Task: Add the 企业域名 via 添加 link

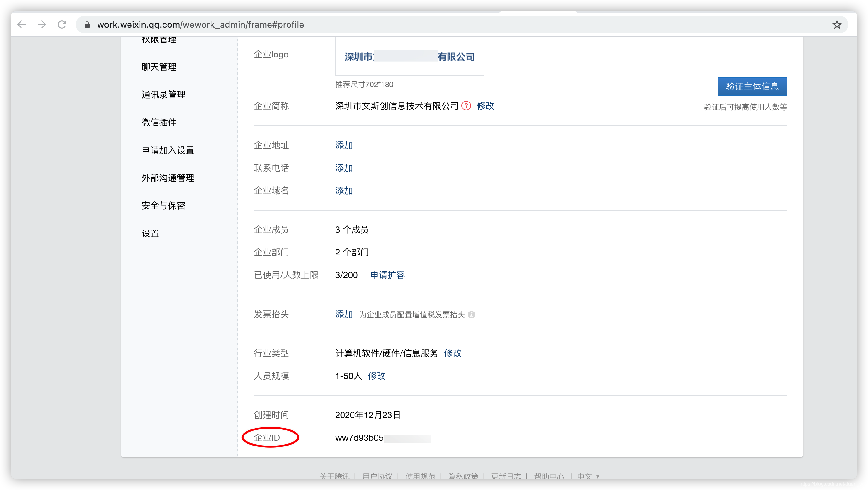Action: tap(344, 191)
